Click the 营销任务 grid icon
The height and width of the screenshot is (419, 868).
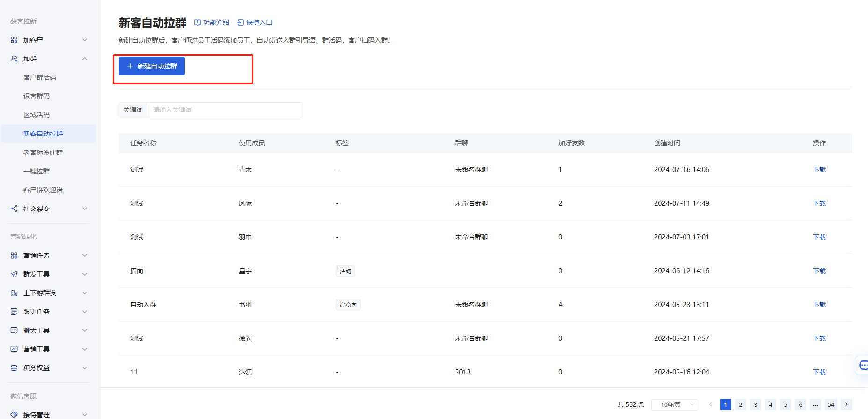point(14,255)
